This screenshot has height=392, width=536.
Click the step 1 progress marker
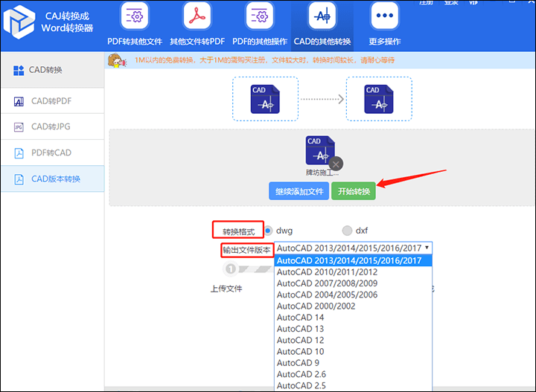[231, 269]
